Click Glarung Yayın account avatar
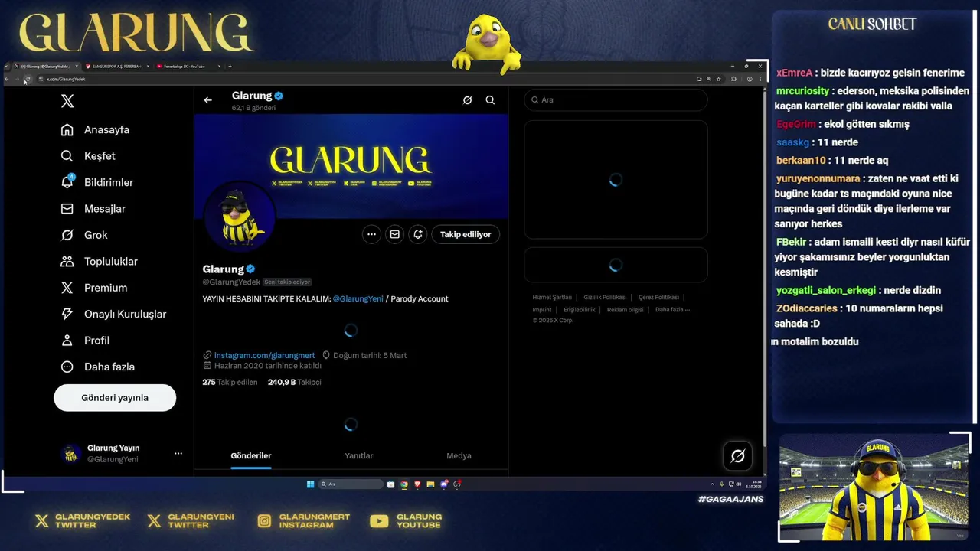 click(71, 454)
